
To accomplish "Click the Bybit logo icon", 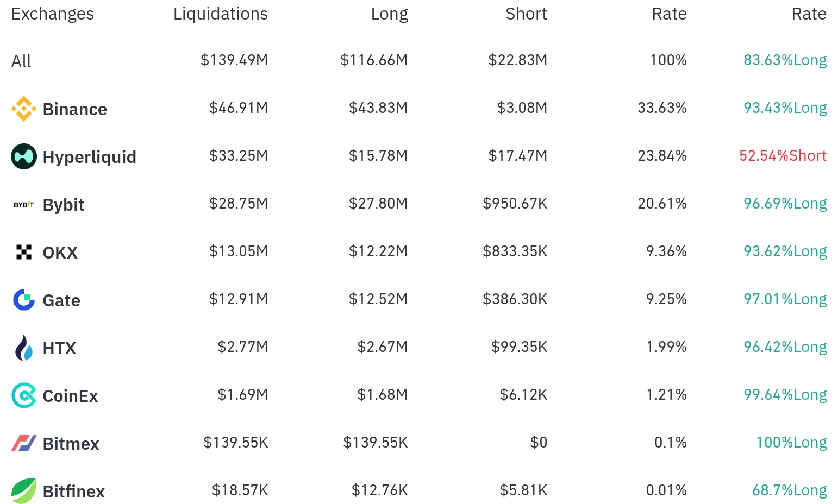I will (23, 205).
